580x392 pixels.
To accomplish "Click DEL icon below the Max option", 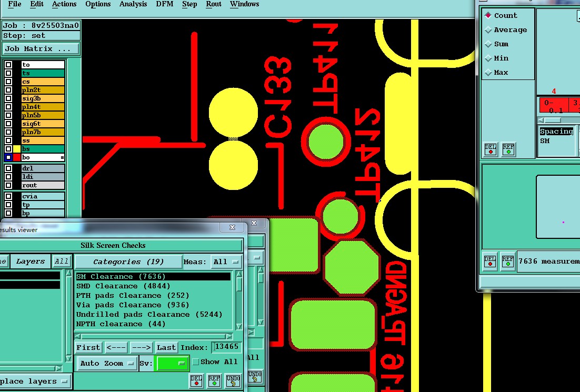I will [491, 149].
